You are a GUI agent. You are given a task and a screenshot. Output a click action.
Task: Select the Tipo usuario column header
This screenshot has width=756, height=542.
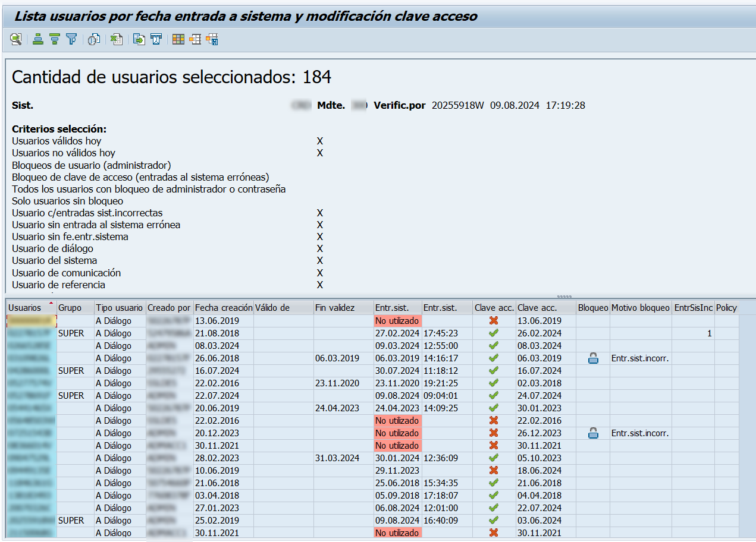pos(120,308)
